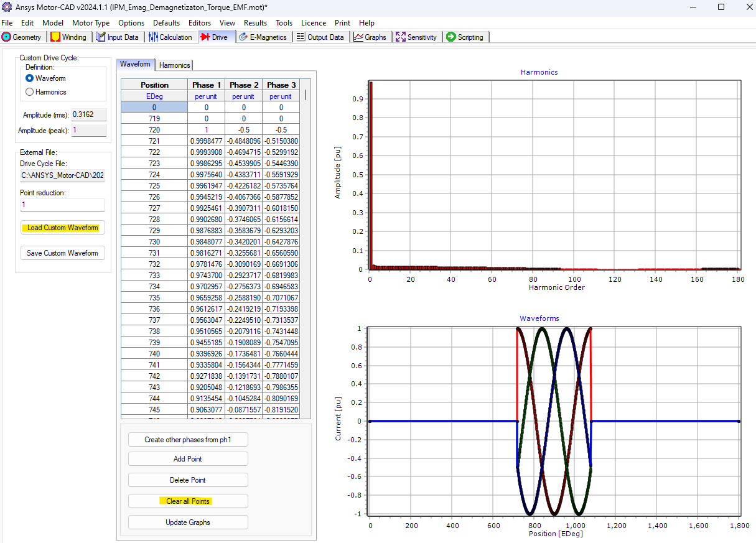Open the Licence menu

314,23
